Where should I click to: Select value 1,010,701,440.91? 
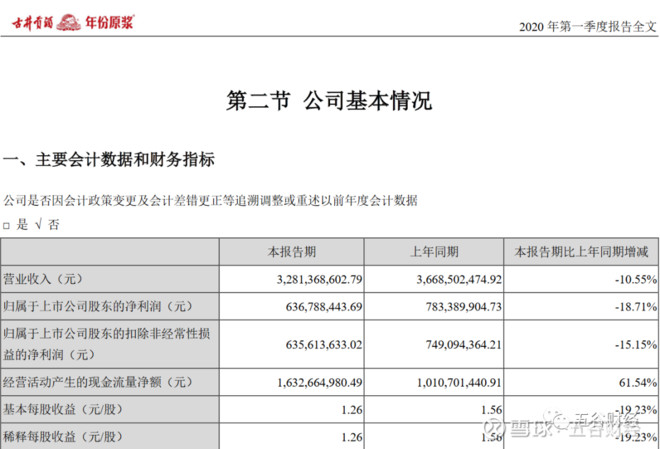tap(459, 383)
